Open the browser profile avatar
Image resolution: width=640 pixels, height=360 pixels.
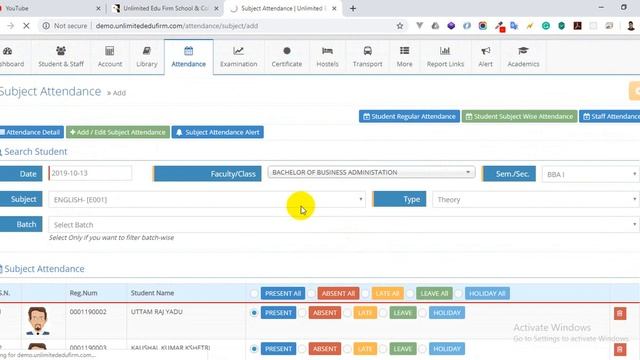(631, 26)
